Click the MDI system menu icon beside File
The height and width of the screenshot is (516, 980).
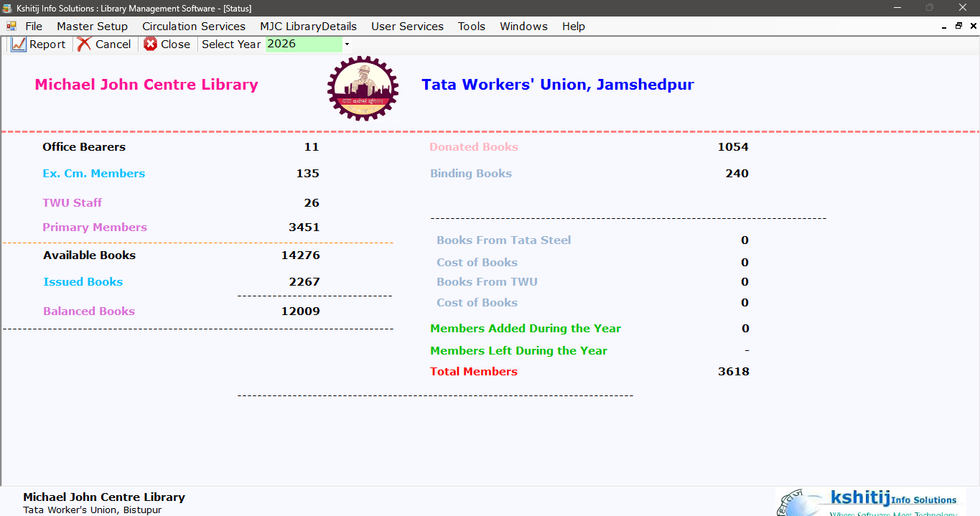coord(11,26)
